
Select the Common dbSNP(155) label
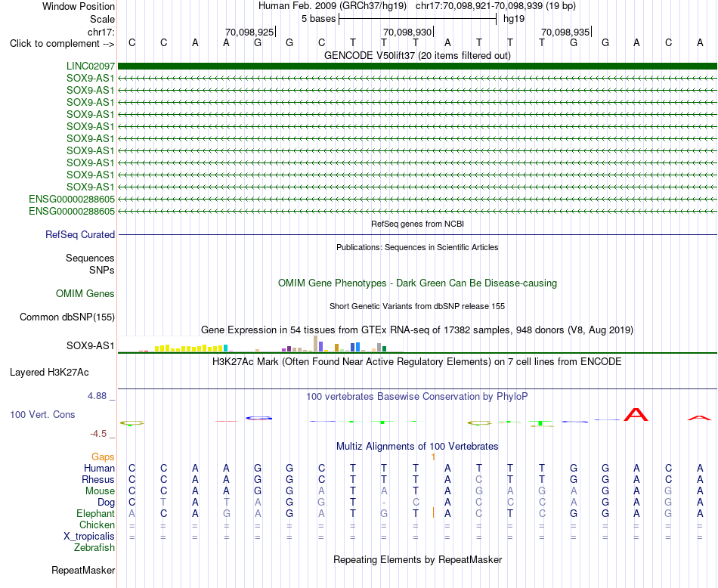coord(67,317)
